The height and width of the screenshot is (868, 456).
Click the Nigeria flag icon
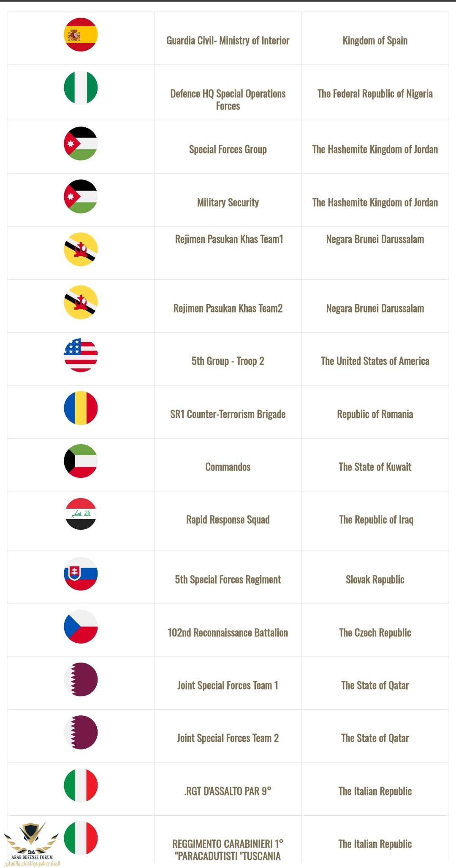coord(81,88)
